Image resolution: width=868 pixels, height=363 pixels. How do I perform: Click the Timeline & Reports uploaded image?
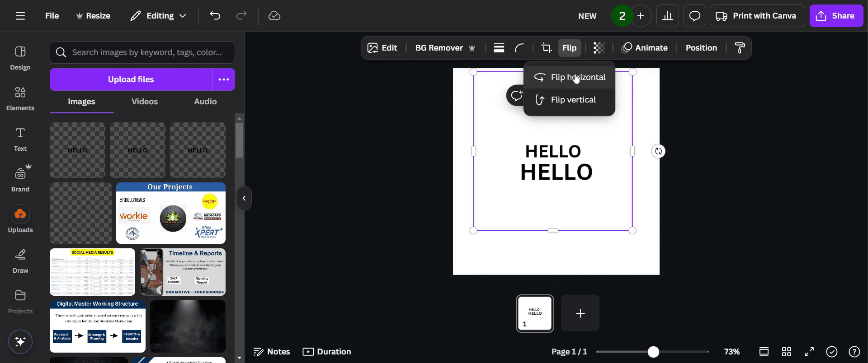[183, 272]
